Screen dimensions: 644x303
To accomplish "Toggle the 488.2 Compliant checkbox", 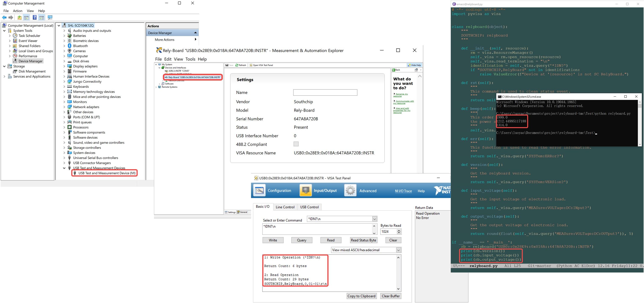I will click(296, 144).
